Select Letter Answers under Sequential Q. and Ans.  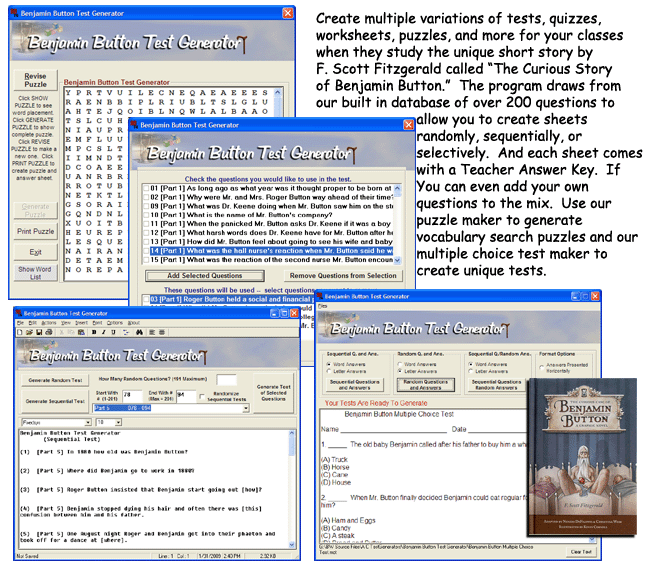tap(329, 371)
